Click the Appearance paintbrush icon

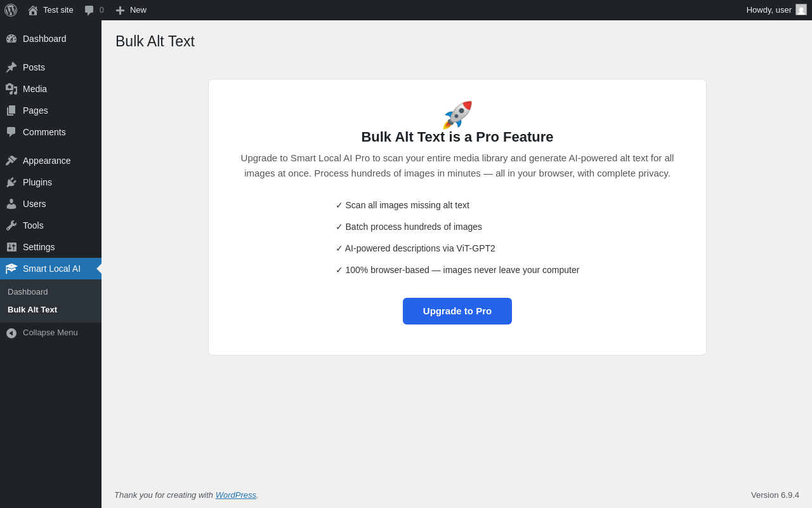tap(11, 161)
